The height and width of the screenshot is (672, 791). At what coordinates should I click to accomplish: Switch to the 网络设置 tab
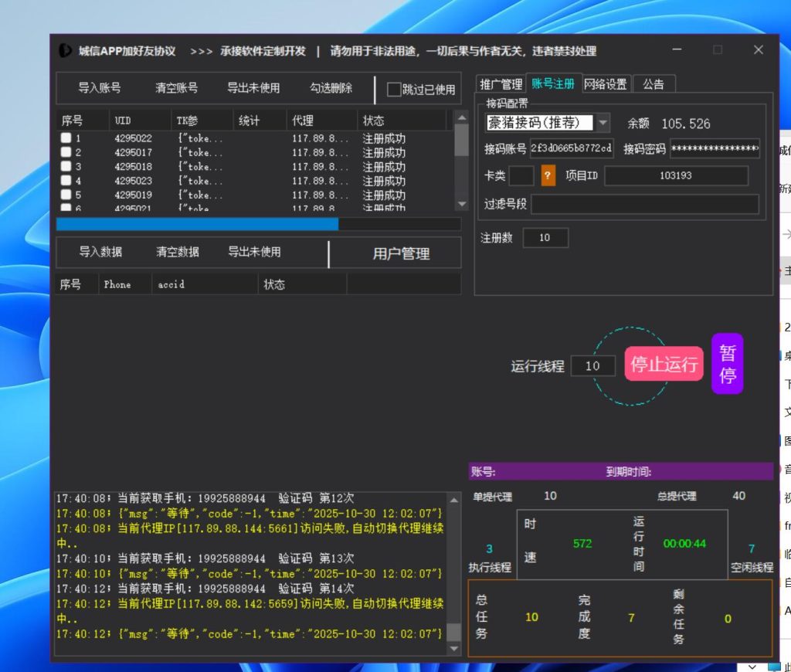click(x=606, y=83)
